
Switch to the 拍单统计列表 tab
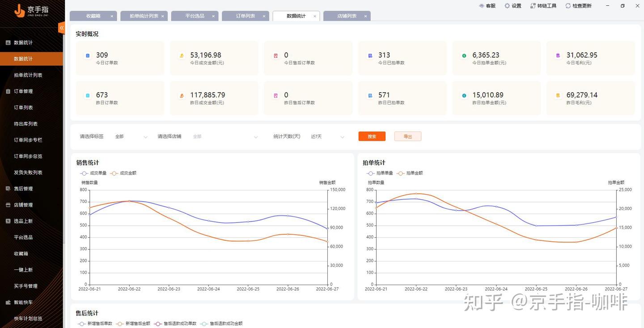pos(144,16)
